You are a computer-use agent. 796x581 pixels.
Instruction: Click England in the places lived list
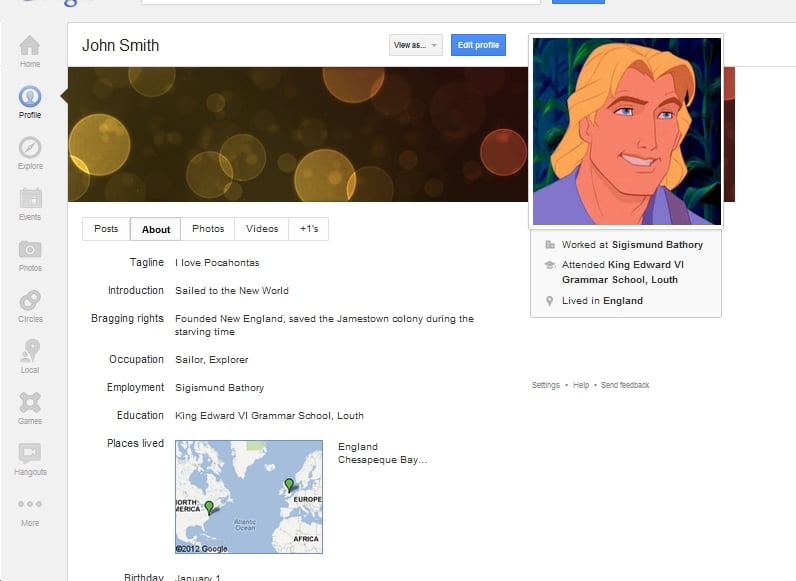pos(358,447)
